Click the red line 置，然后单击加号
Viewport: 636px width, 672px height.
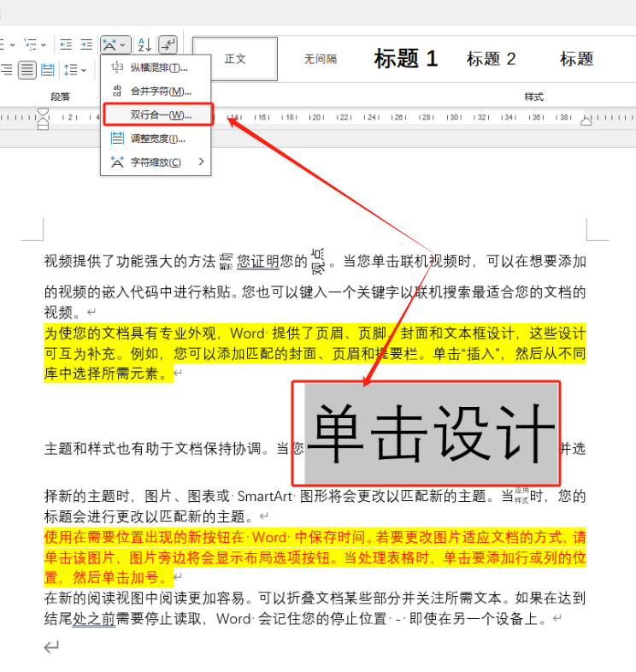[x=108, y=578]
